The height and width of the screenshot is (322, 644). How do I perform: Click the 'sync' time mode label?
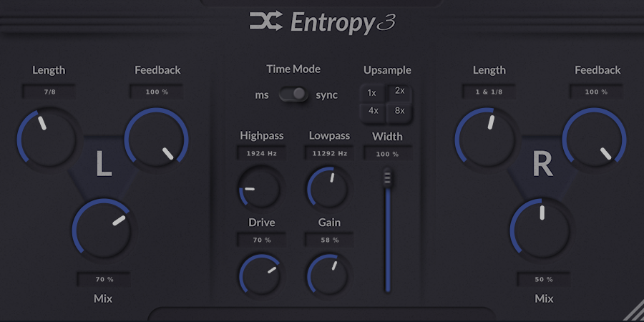326,95
